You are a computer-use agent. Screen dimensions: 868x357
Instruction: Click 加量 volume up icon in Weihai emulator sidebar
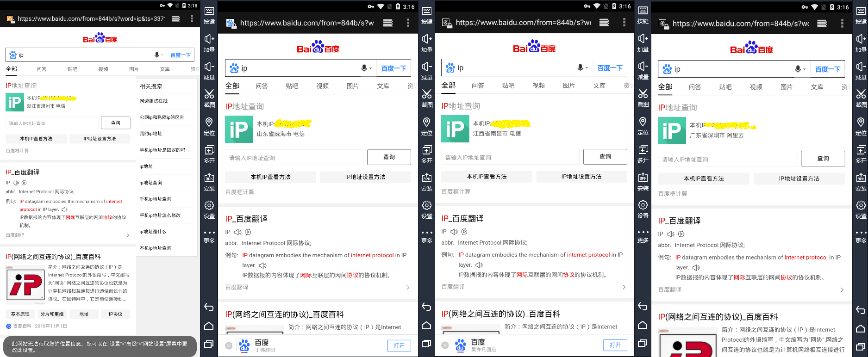coord(427,39)
